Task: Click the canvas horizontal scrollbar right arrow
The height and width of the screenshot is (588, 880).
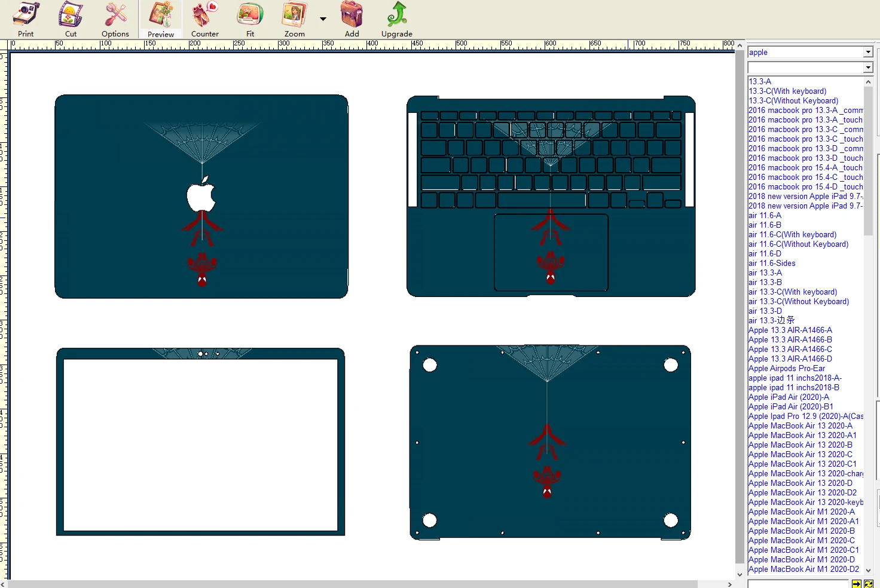Action: [x=730, y=584]
